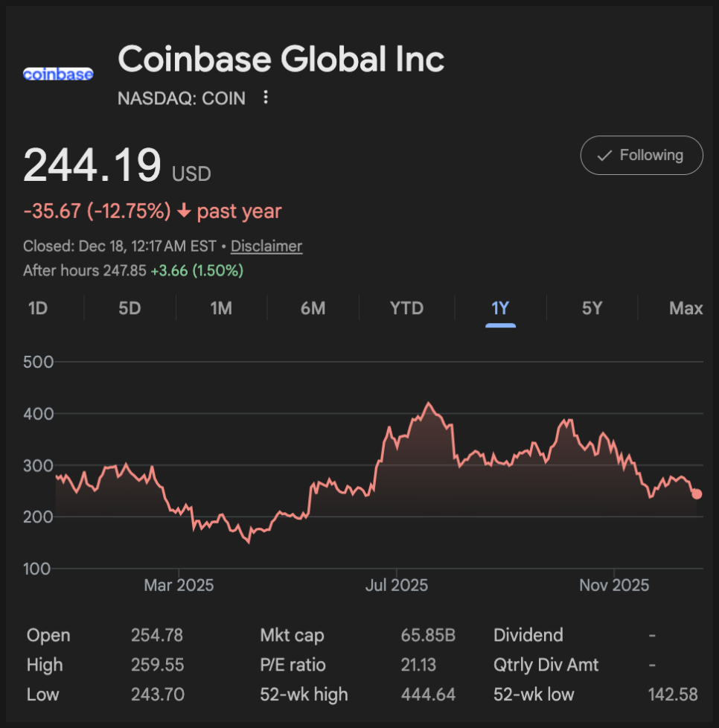Show the 5Y chart view
The image size is (719, 728).
[592, 308]
